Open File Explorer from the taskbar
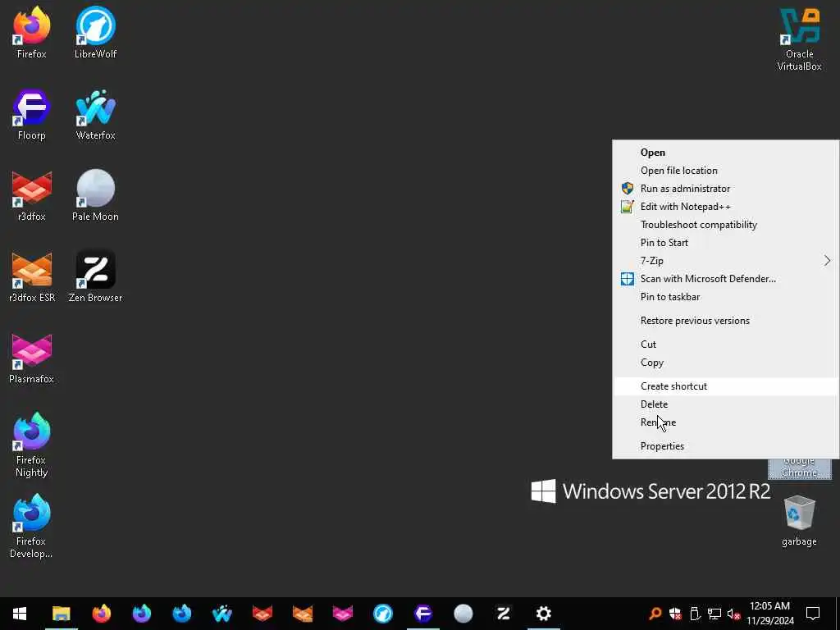 click(61, 614)
